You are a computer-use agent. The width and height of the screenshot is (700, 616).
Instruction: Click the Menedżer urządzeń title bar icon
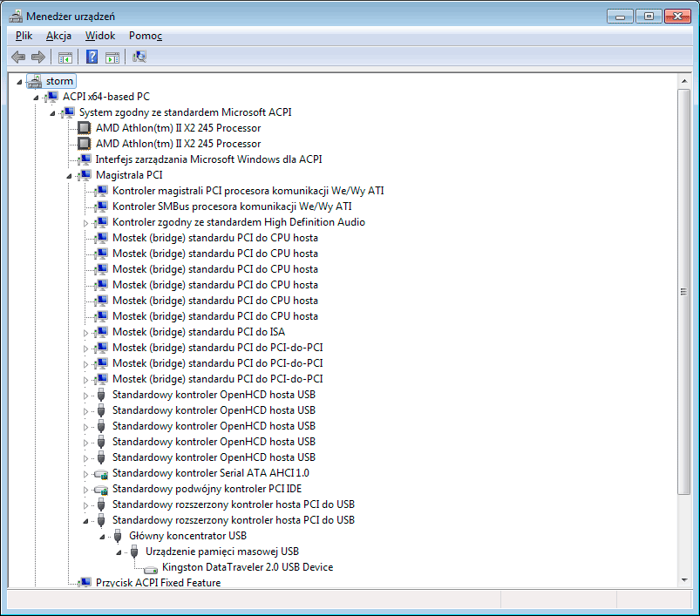(16, 16)
